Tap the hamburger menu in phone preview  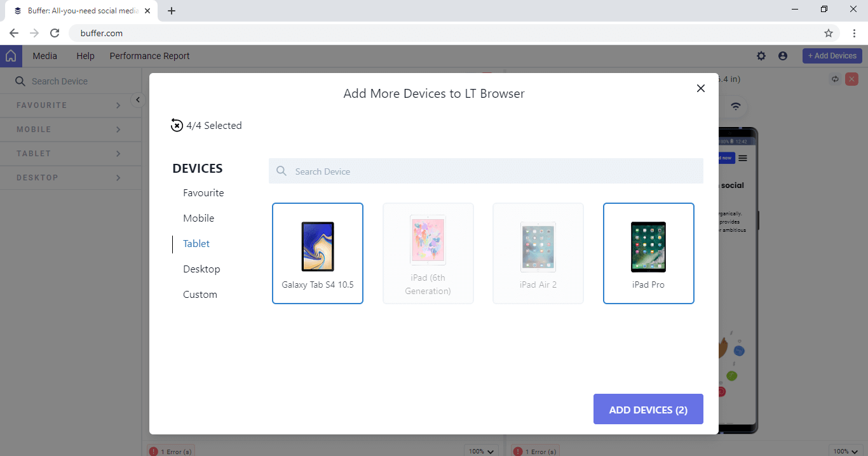[x=743, y=158]
